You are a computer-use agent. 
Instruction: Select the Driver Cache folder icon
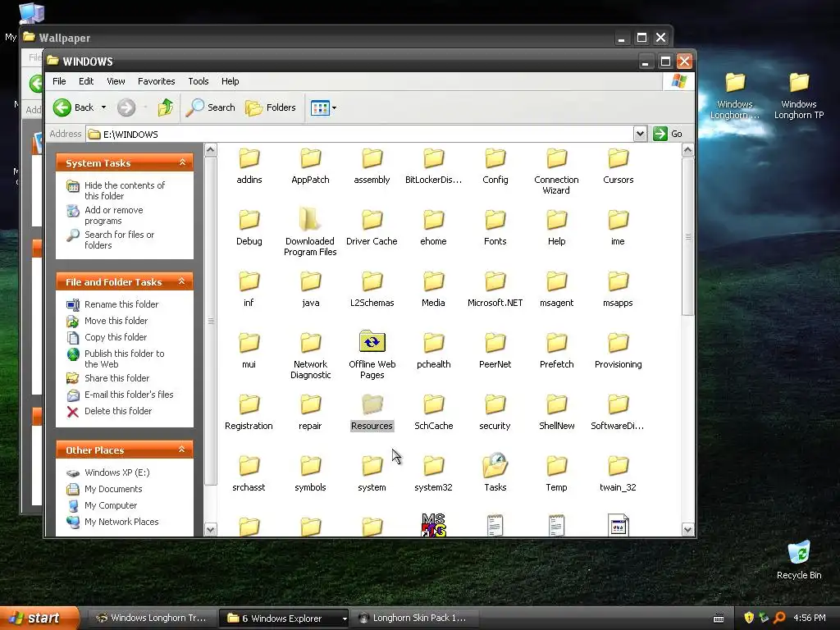click(x=372, y=220)
